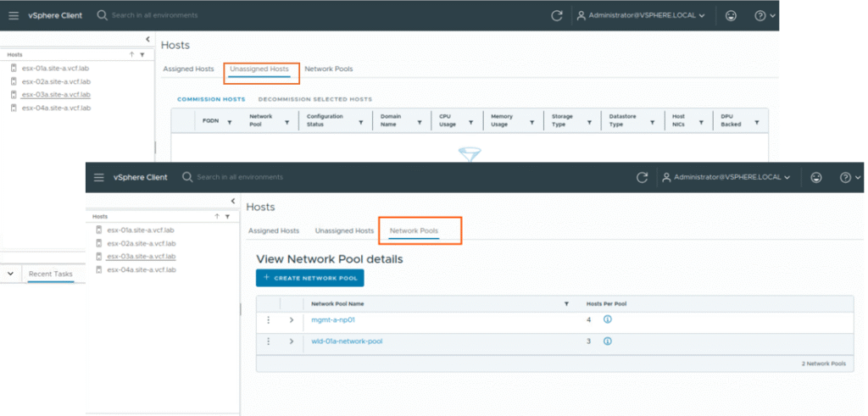Viewport: 868px width, 416px height.
Task: Show info icon for wld-01a-network-pool host count
Action: [608, 341]
